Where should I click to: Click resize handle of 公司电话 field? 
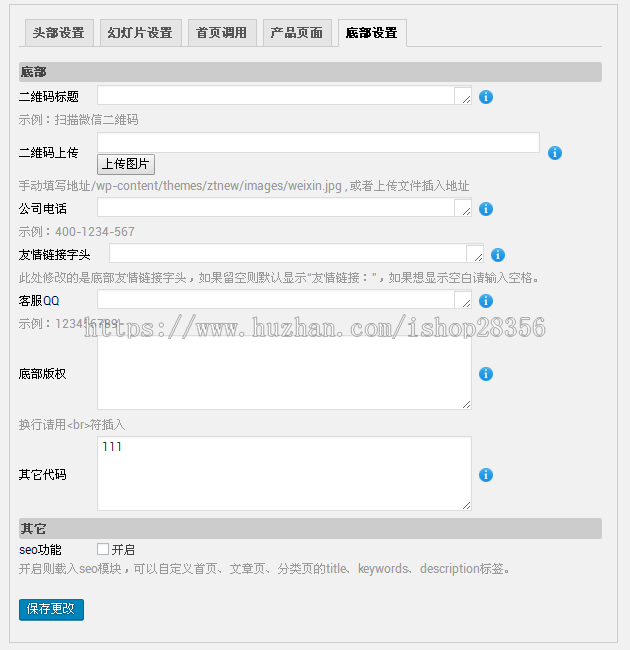pyautogui.click(x=467, y=211)
